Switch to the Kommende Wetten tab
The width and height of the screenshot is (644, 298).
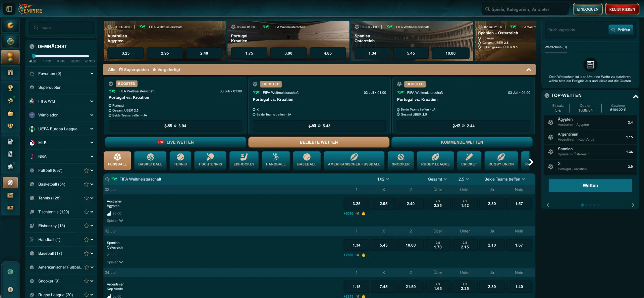pyautogui.click(x=462, y=142)
